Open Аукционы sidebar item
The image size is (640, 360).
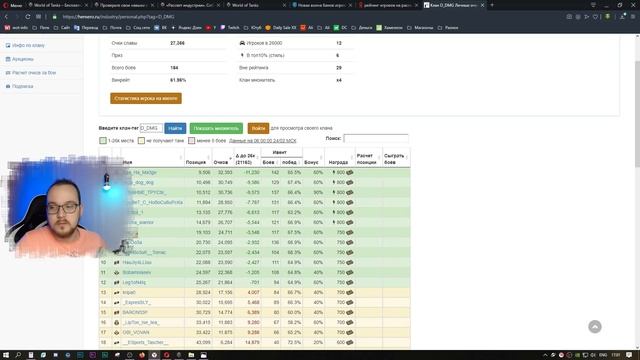click(x=20, y=59)
